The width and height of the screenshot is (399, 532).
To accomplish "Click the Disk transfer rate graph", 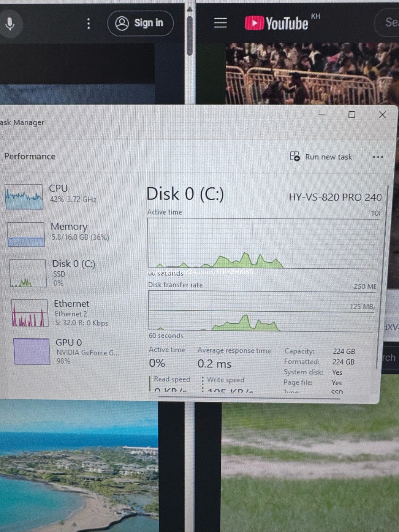I will [x=261, y=311].
